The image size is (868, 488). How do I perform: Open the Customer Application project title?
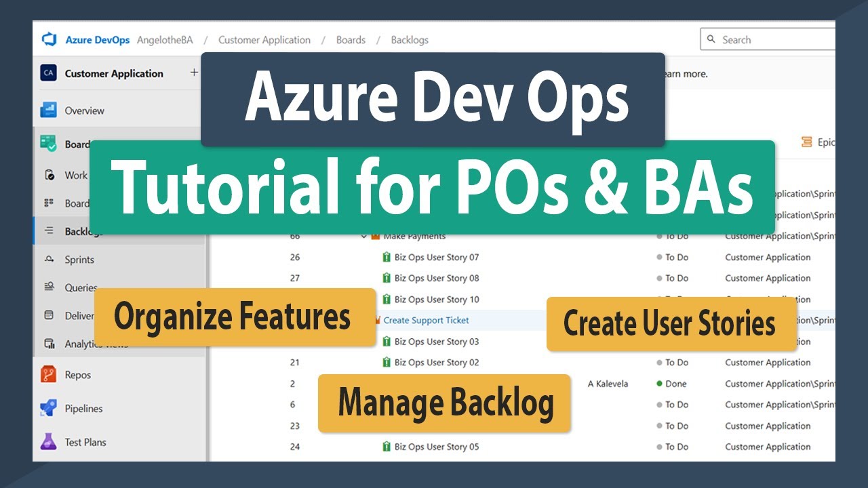click(114, 74)
